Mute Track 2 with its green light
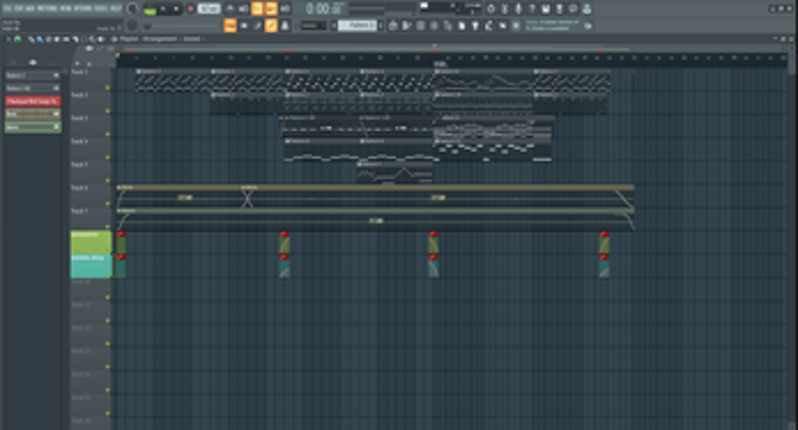This screenshot has width=798, height=430. click(x=107, y=111)
